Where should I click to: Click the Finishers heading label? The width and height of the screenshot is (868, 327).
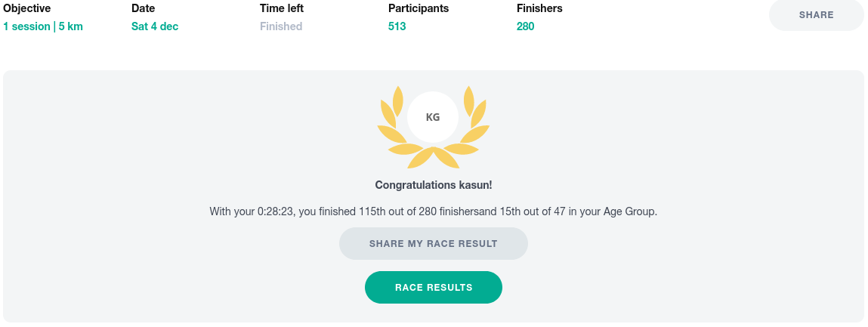(x=539, y=9)
